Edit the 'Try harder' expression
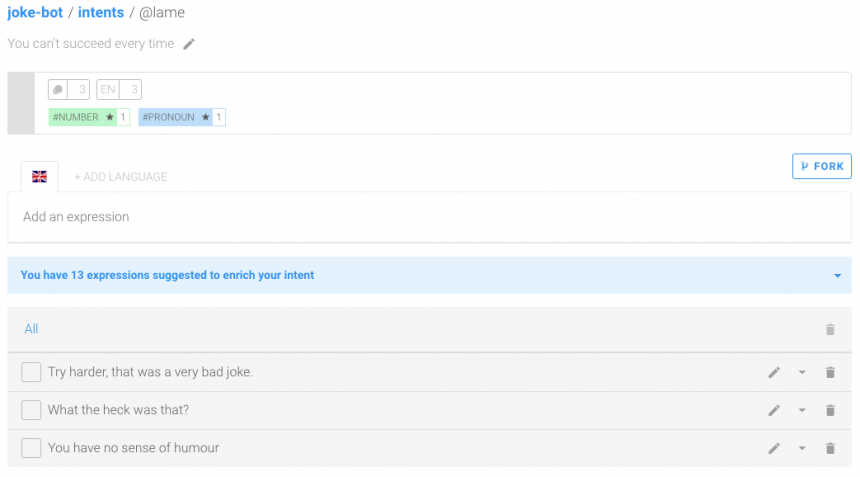860x477 pixels. point(773,372)
